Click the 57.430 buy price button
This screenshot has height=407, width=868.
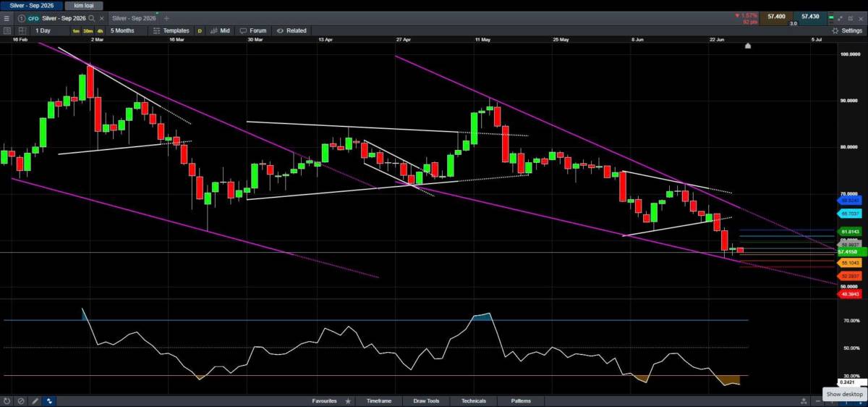(810, 16)
